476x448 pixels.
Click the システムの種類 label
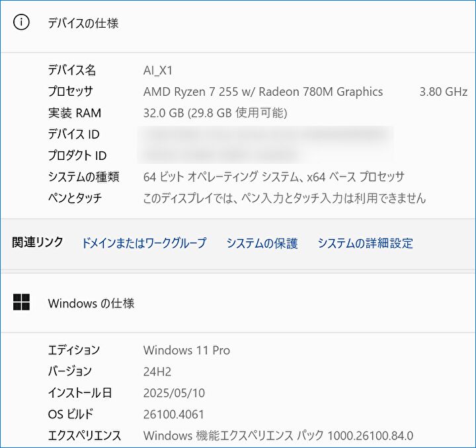click(x=84, y=176)
